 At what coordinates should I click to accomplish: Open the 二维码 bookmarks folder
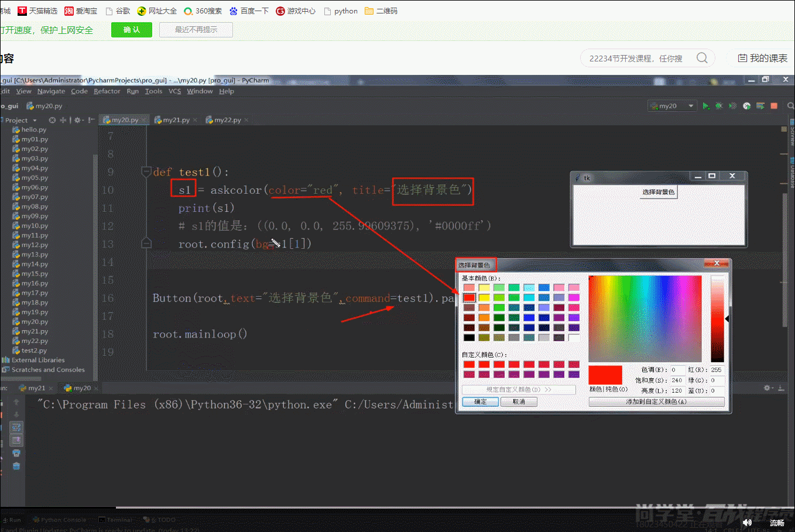click(x=381, y=11)
